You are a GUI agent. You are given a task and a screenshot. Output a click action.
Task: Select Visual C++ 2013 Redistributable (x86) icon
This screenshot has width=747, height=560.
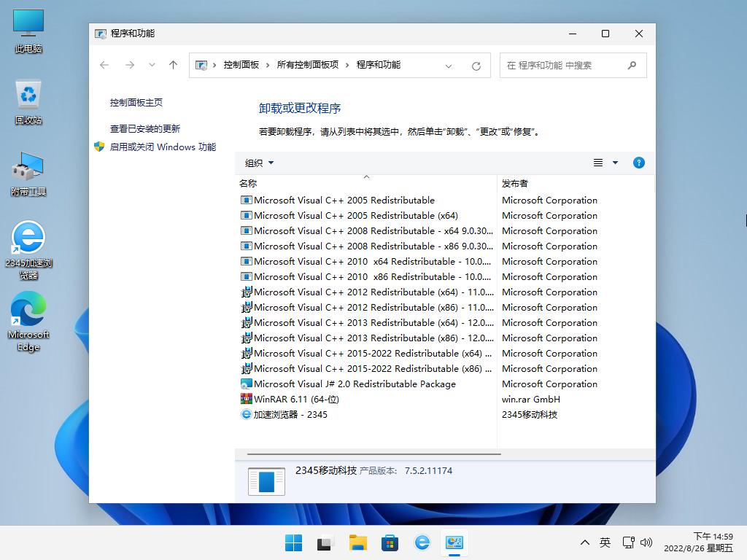[247, 338]
